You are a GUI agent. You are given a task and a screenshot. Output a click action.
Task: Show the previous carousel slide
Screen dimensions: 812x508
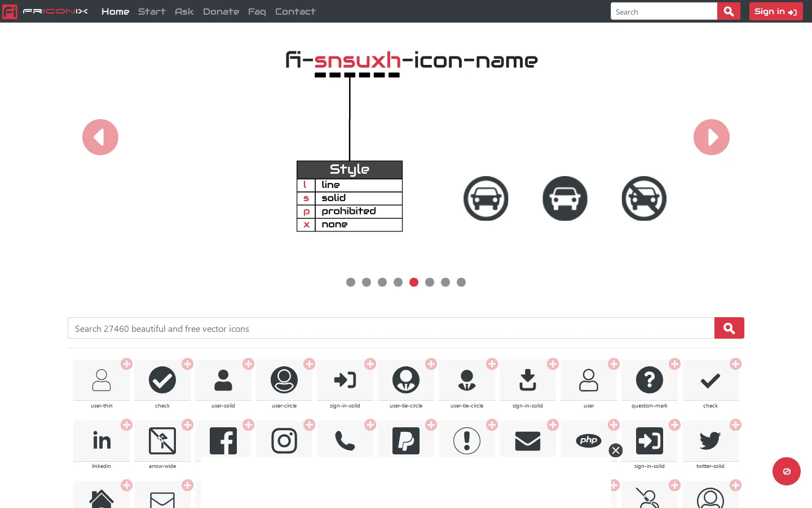pos(100,137)
